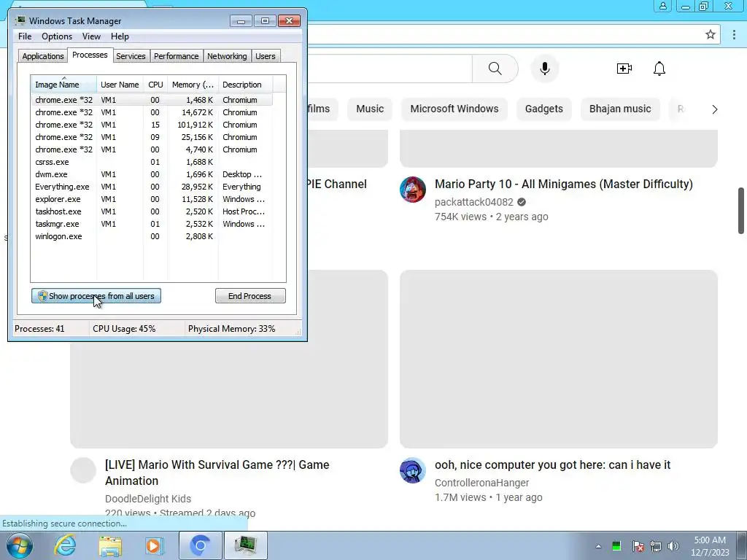The width and height of the screenshot is (747, 560).
Task: Open ooh, nice computer video title
Action: point(553,464)
